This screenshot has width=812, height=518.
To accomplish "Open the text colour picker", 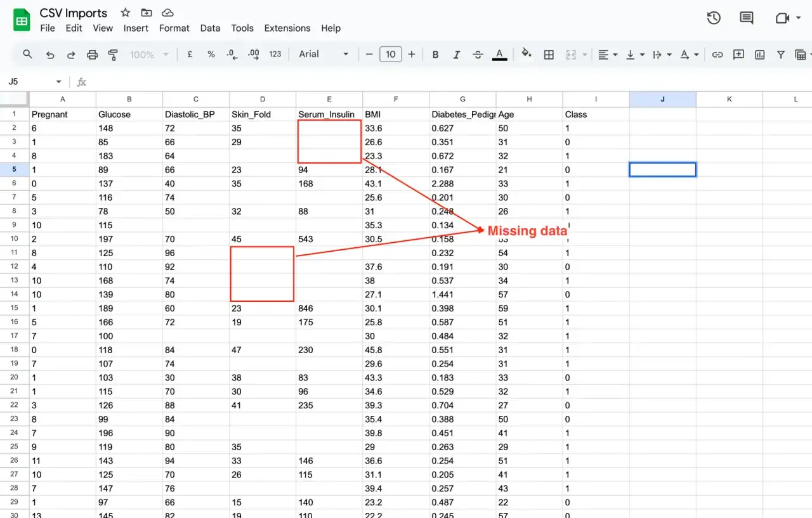I will pos(500,55).
